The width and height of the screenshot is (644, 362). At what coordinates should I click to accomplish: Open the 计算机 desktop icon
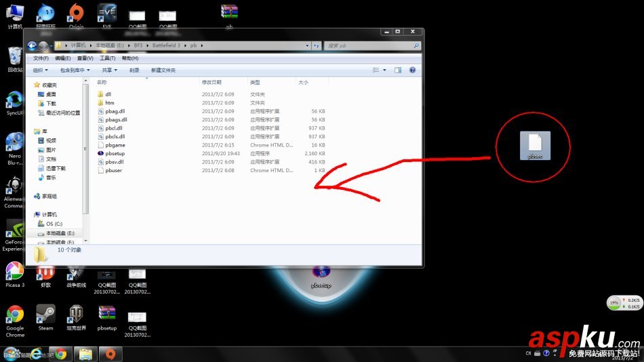click(15, 16)
